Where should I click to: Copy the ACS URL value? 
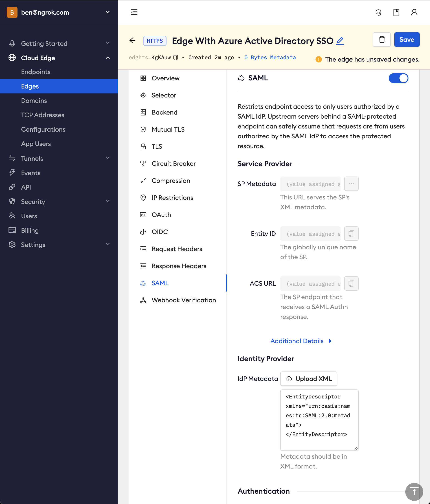[351, 283]
